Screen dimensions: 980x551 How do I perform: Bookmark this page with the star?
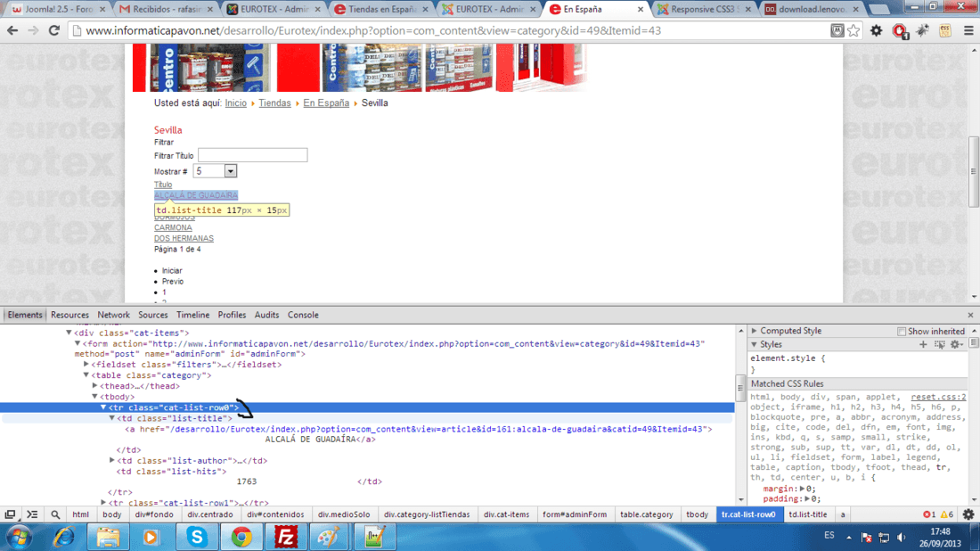[853, 30]
